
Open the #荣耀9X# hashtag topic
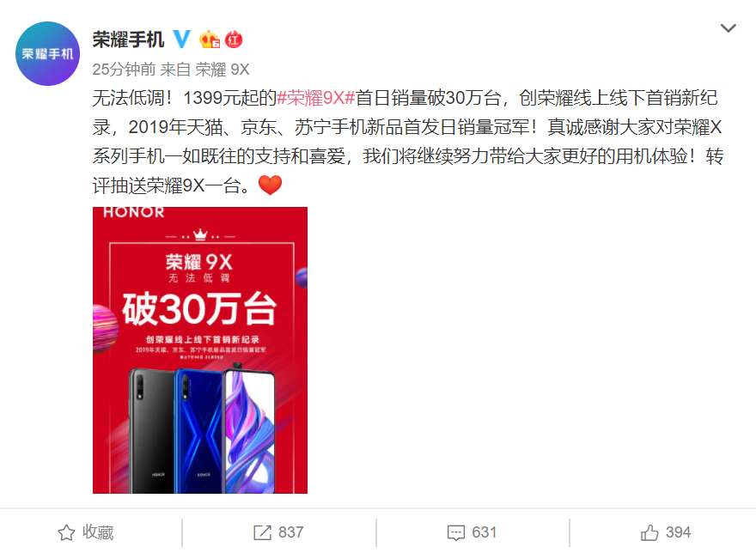pyautogui.click(x=316, y=98)
